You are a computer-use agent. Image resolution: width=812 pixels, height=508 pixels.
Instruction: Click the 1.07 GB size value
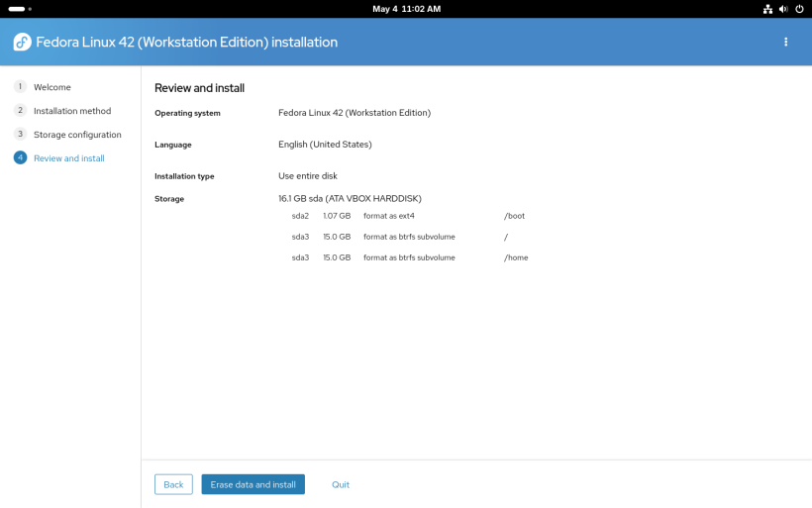click(x=337, y=216)
